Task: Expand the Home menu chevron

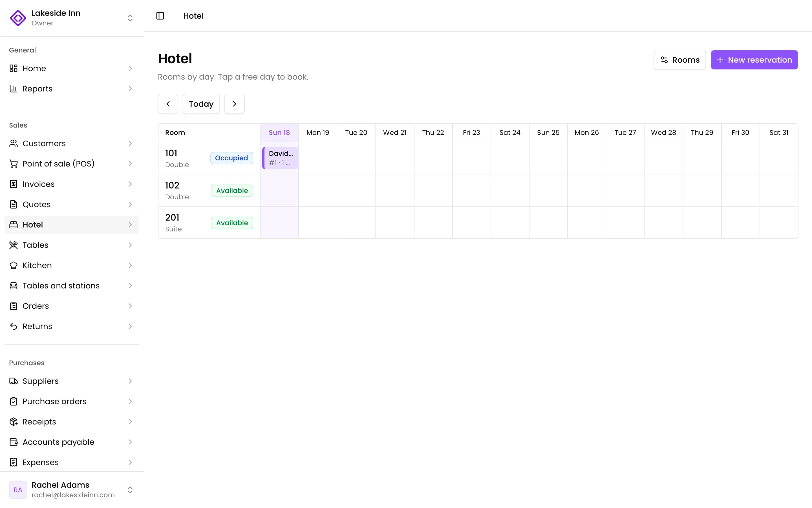Action: [130, 68]
